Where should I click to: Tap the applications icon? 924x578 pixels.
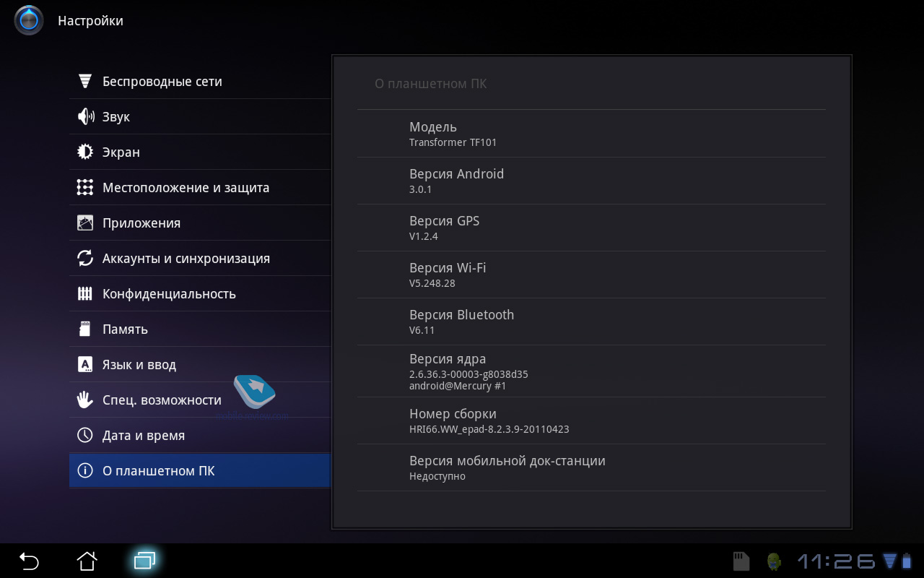(85, 223)
